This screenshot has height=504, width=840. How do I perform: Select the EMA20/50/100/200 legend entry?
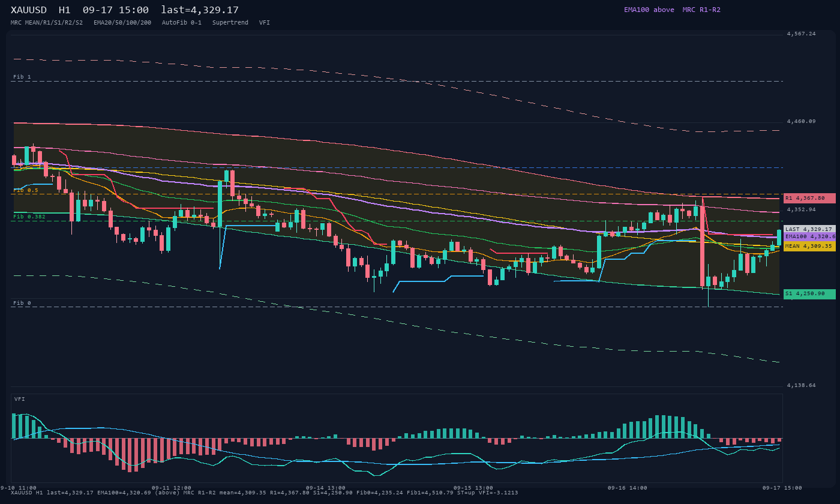click(122, 23)
